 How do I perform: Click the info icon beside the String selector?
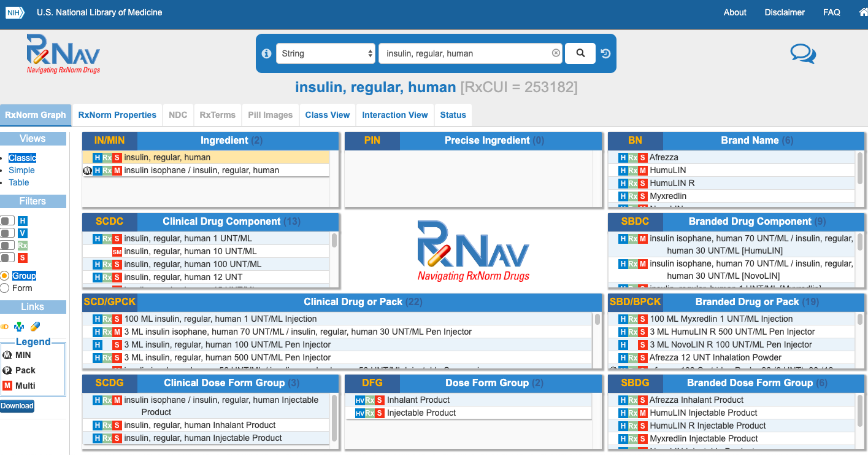coord(266,53)
